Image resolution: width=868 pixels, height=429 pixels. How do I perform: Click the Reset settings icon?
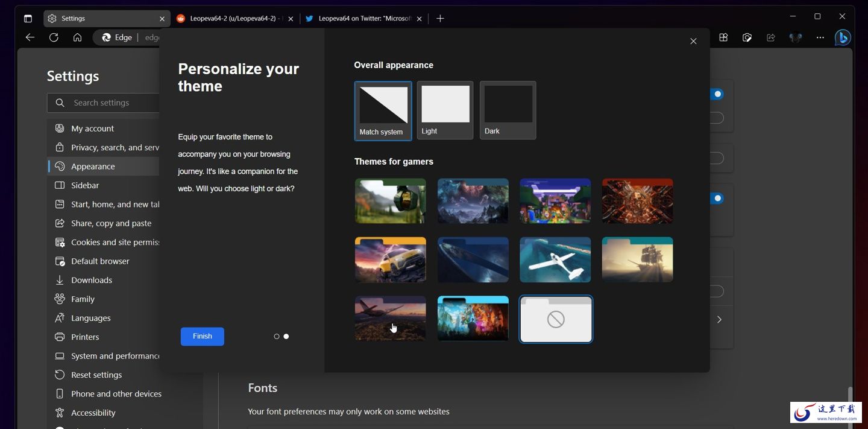coord(60,375)
